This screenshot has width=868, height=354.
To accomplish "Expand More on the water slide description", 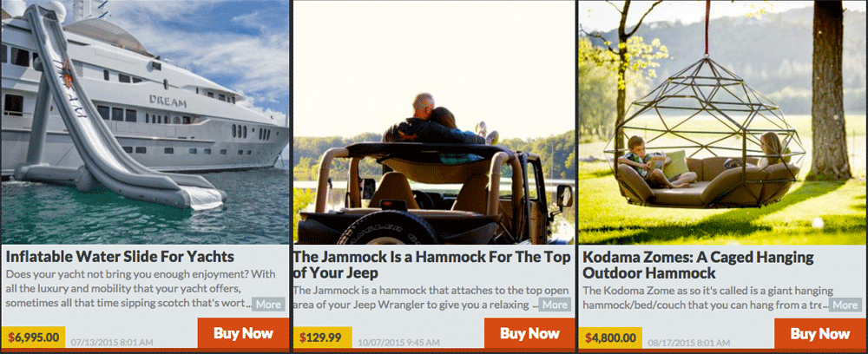I will click(x=268, y=305).
